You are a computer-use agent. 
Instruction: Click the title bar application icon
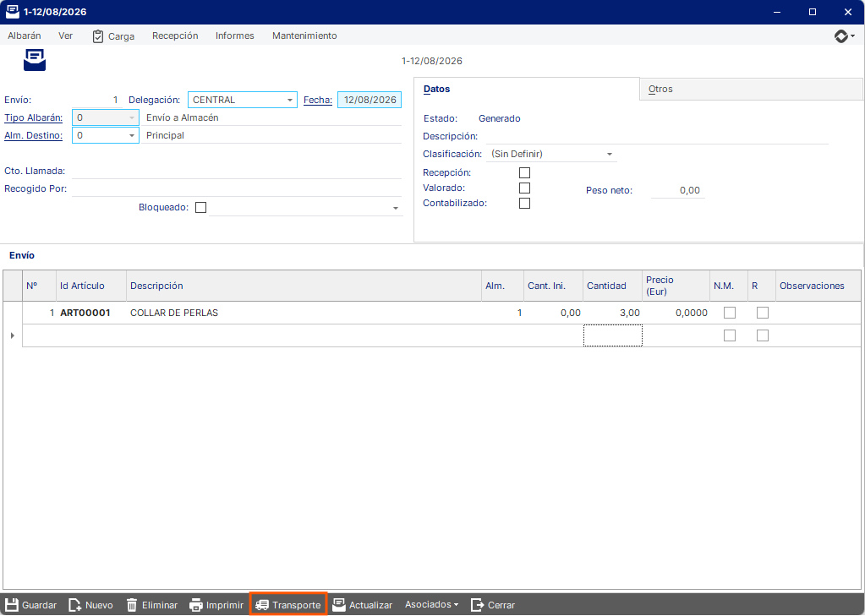(x=12, y=12)
